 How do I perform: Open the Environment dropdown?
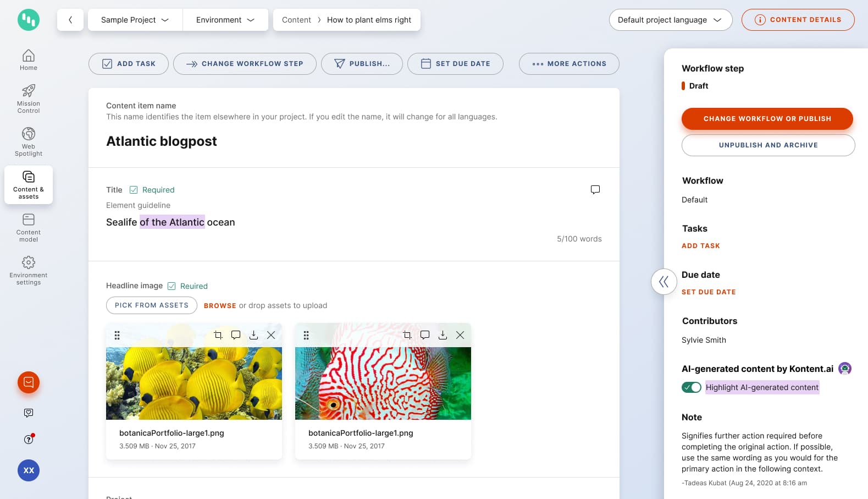coord(225,20)
